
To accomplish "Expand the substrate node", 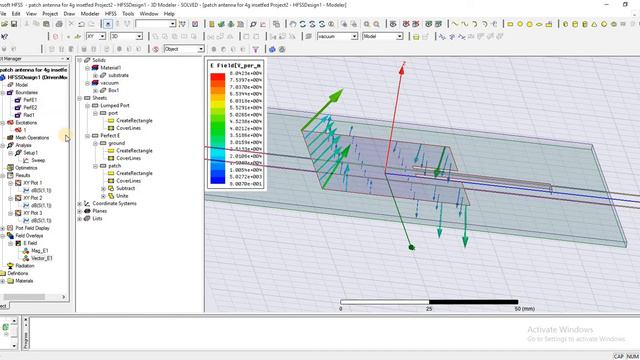I will pyautogui.click(x=95, y=76).
